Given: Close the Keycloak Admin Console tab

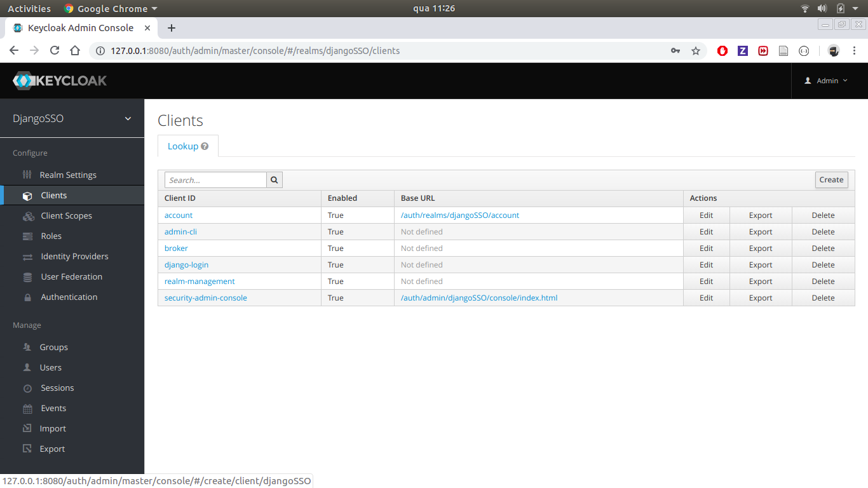Looking at the screenshot, I should (148, 28).
